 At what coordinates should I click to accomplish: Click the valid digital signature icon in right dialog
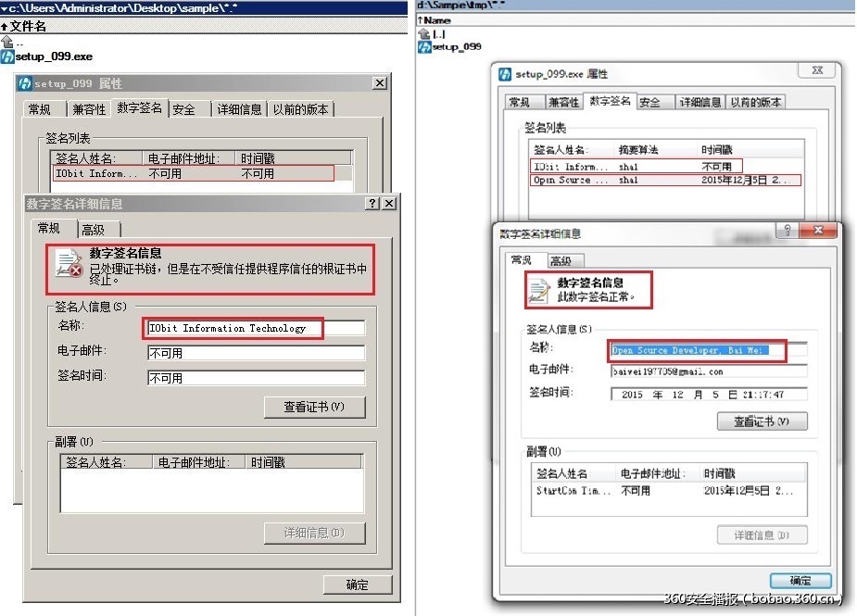tap(541, 289)
